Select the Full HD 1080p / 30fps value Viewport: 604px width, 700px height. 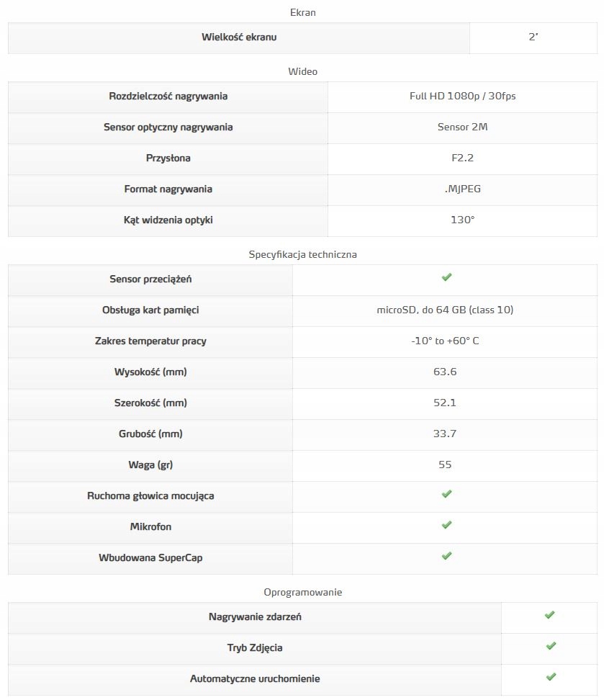(x=462, y=97)
